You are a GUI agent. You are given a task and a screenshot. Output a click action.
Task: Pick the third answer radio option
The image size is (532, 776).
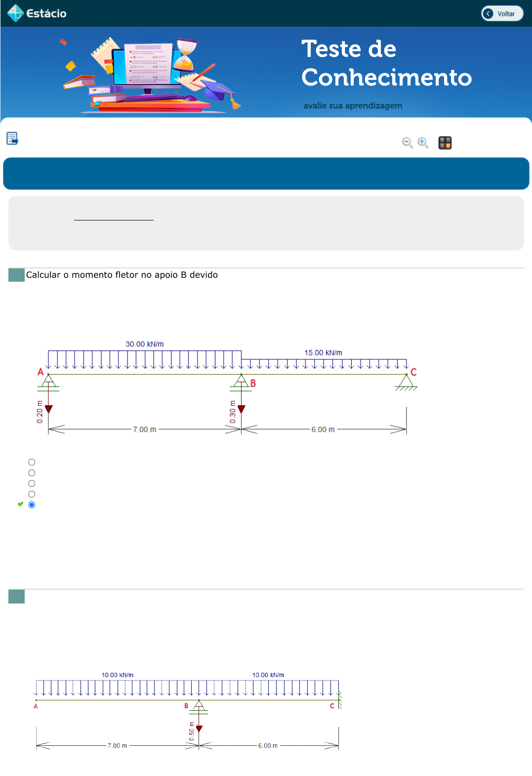point(32,483)
